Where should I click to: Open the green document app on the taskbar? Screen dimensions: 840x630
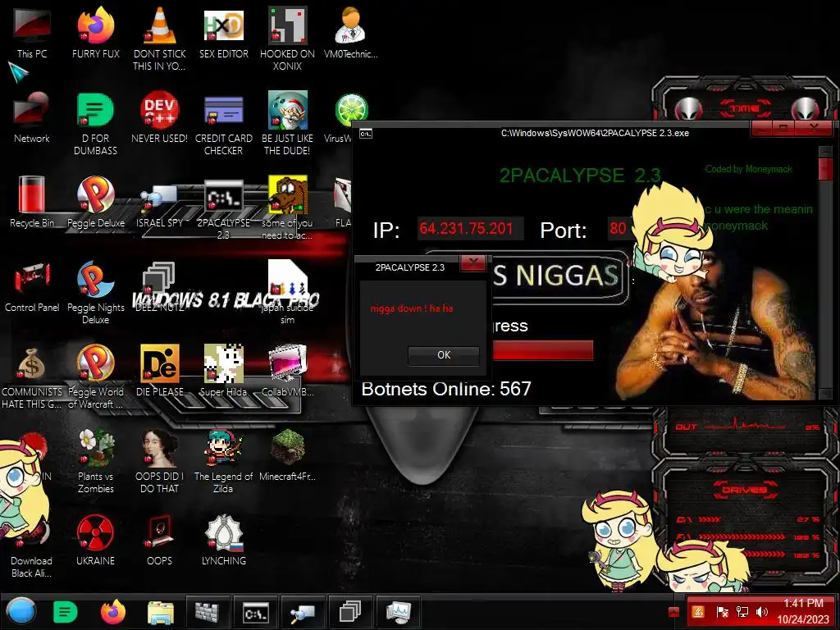[66, 612]
